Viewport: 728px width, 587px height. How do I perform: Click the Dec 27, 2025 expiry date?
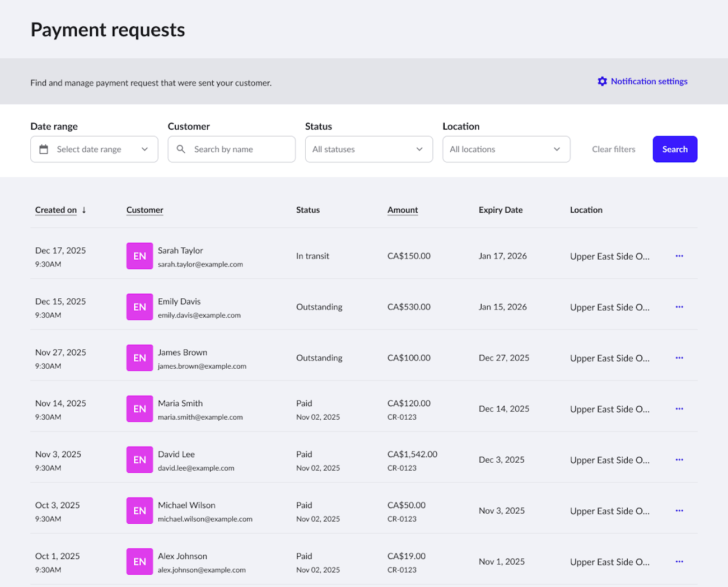click(x=504, y=358)
